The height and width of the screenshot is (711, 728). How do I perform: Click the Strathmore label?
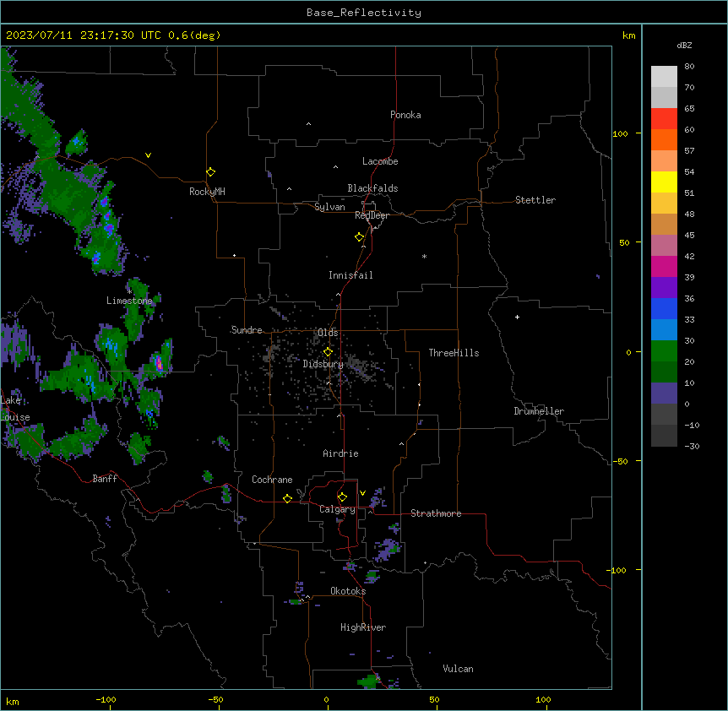[436, 513]
